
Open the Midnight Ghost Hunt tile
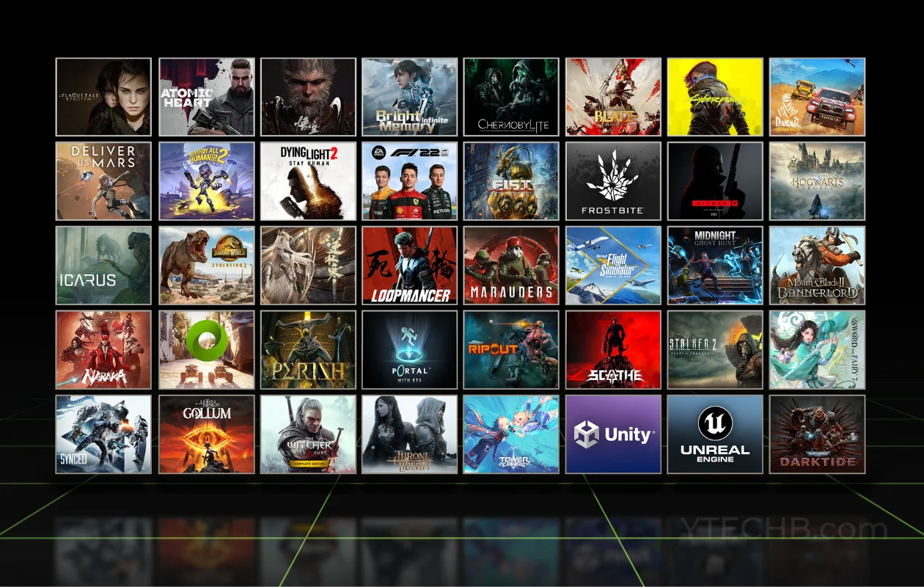click(x=715, y=266)
